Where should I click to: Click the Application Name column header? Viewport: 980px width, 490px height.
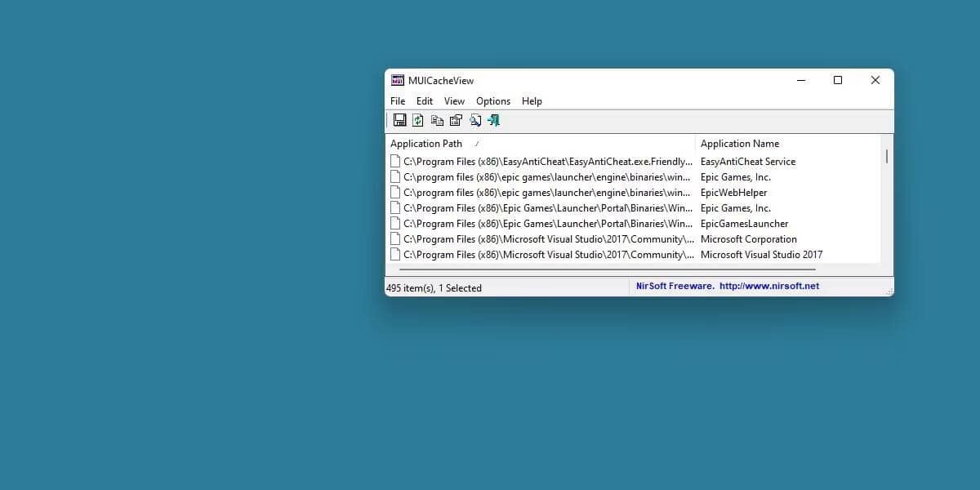point(739,143)
